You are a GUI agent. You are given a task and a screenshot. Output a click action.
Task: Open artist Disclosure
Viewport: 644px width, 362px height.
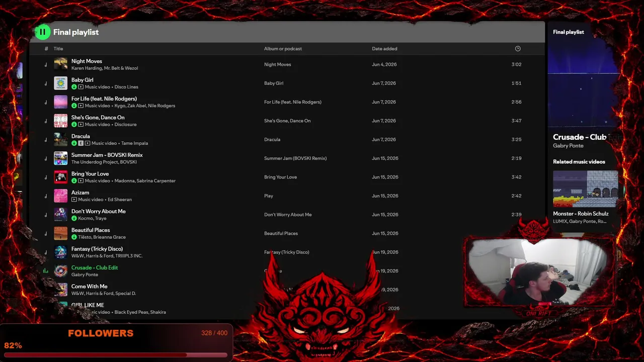(x=125, y=125)
